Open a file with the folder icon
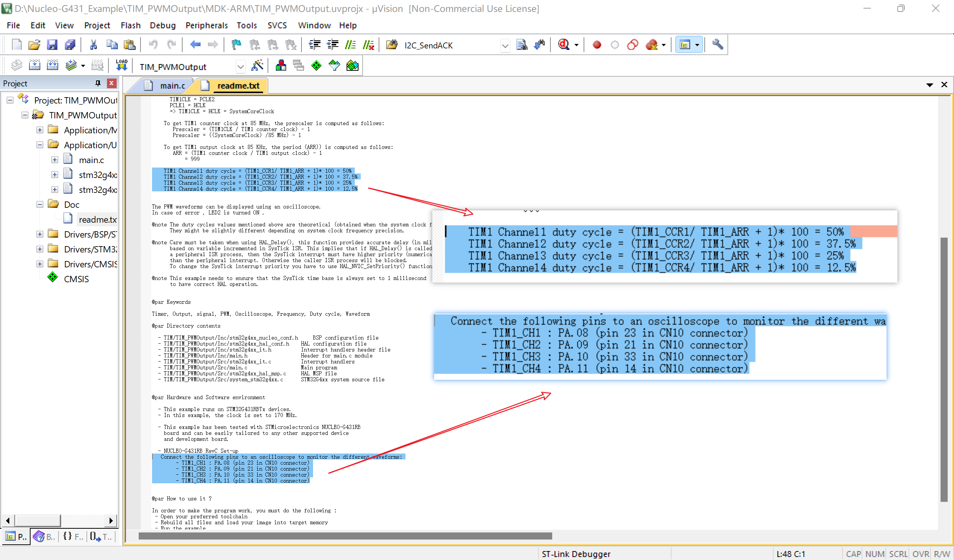The image size is (954, 560). tap(34, 45)
